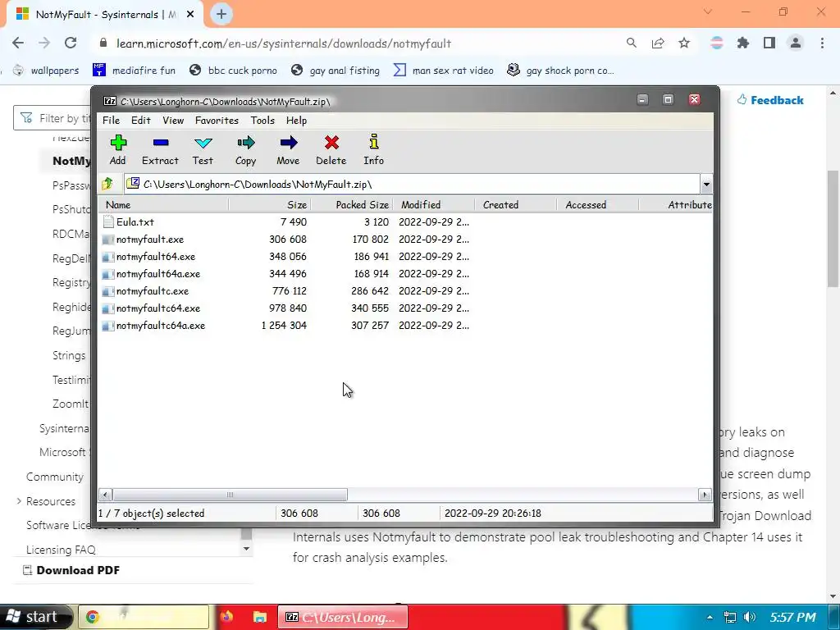Click the horizontal scrollbar left arrow

[x=106, y=495]
